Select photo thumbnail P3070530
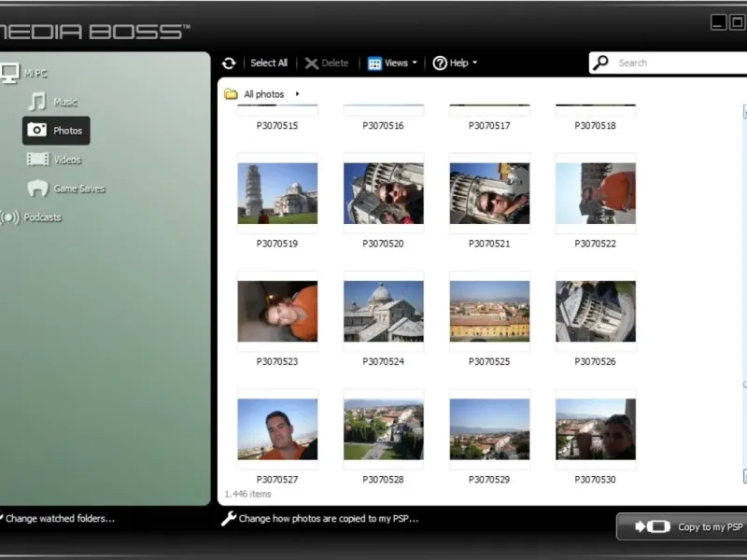The width and height of the screenshot is (747, 560). pos(596,429)
